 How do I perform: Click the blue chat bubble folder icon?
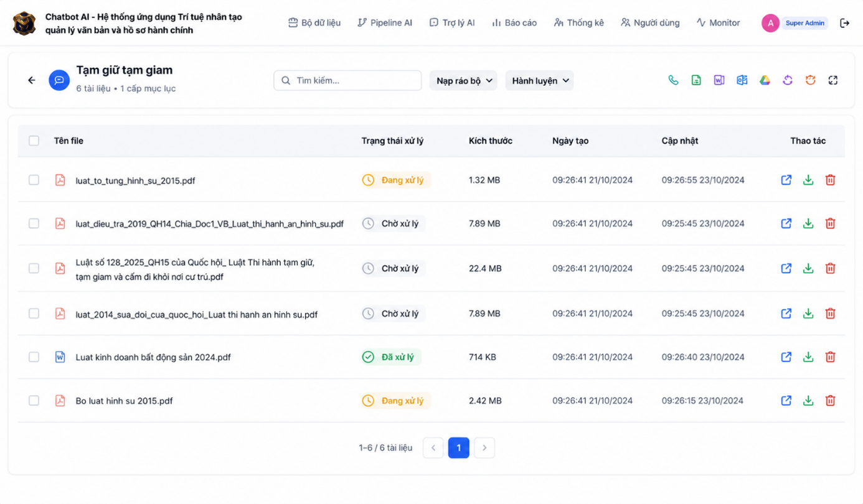(x=59, y=80)
